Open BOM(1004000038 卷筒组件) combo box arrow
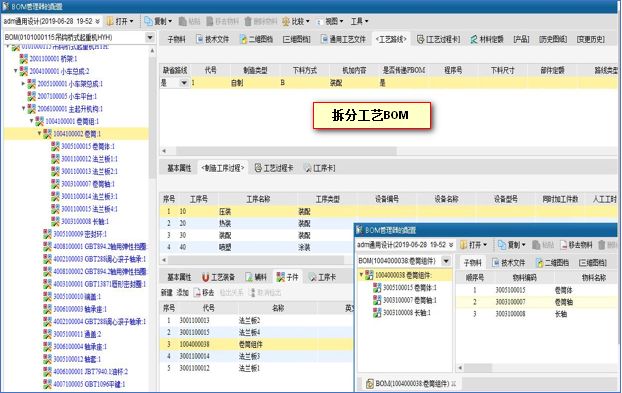The height and width of the screenshot is (393, 622). click(x=447, y=261)
